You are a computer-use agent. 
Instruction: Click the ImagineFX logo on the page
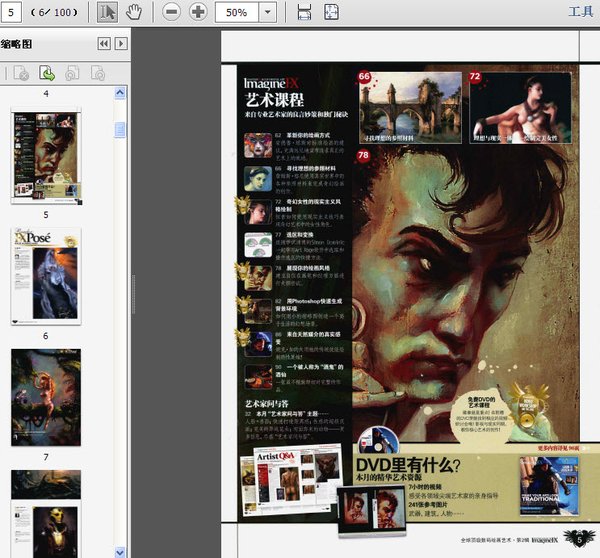pyautogui.click(x=271, y=83)
